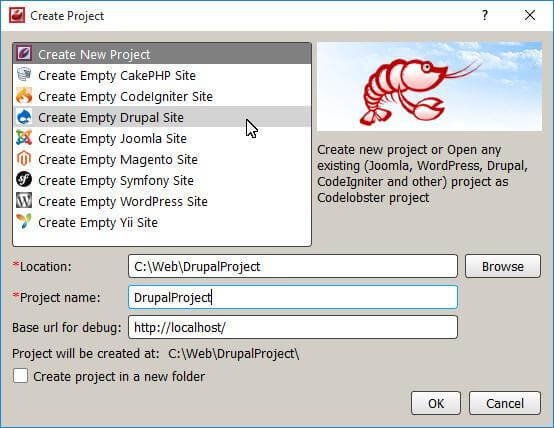
Task: Click the CodeIgniter flame icon
Action: pos(24,96)
